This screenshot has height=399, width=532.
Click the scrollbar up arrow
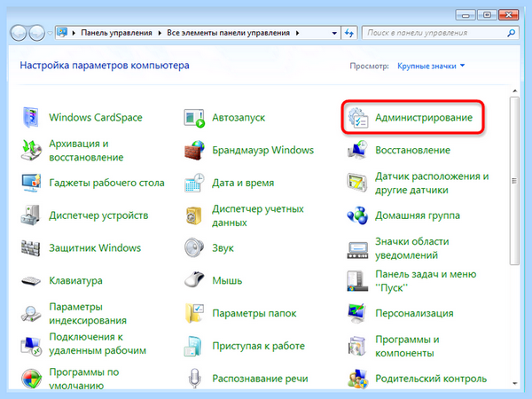coord(514,91)
